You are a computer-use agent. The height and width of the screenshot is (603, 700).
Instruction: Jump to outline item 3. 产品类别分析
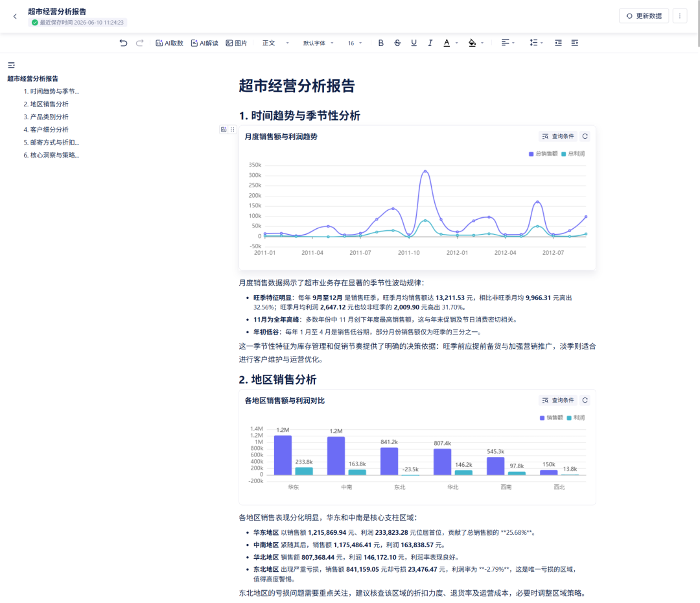[x=46, y=117]
